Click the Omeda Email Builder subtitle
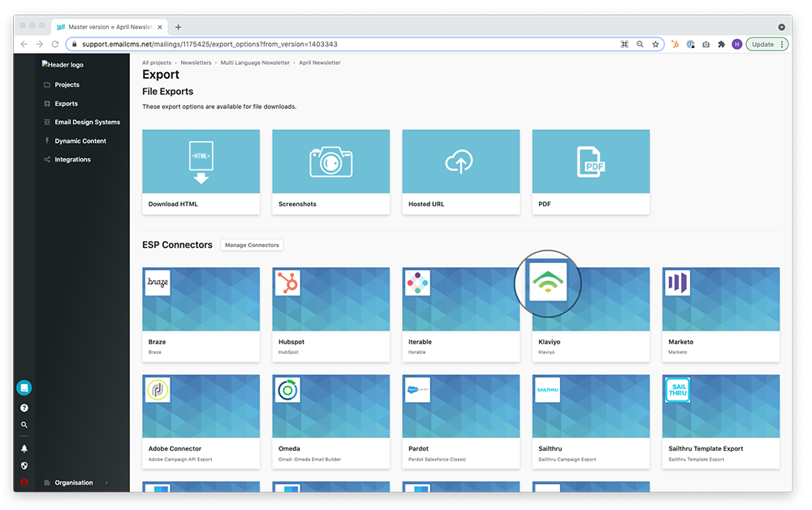The image size is (812, 510). 309,460
